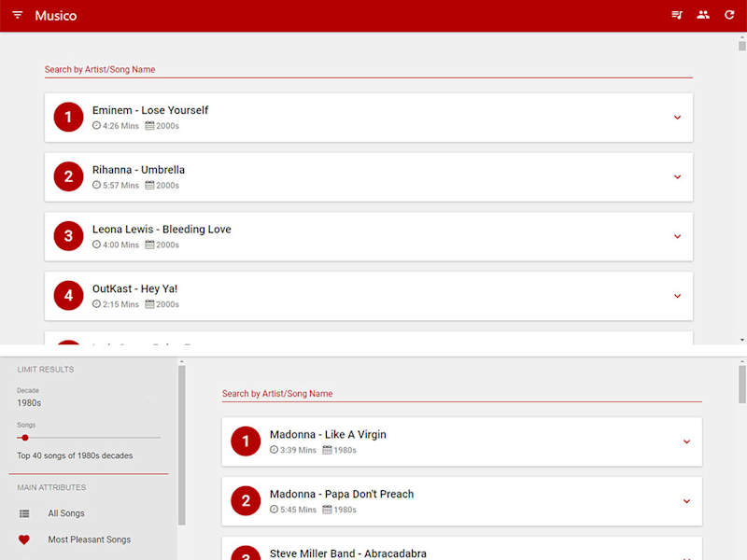The width and height of the screenshot is (747, 560).
Task: Click the 4:26 Mins duration text
Action: [x=120, y=126]
